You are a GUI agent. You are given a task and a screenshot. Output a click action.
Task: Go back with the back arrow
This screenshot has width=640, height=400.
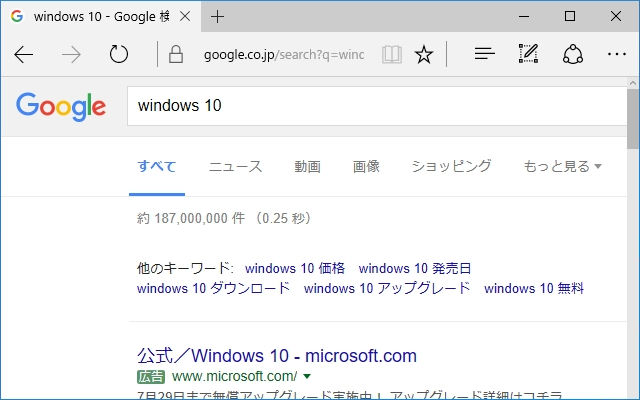[x=24, y=54]
